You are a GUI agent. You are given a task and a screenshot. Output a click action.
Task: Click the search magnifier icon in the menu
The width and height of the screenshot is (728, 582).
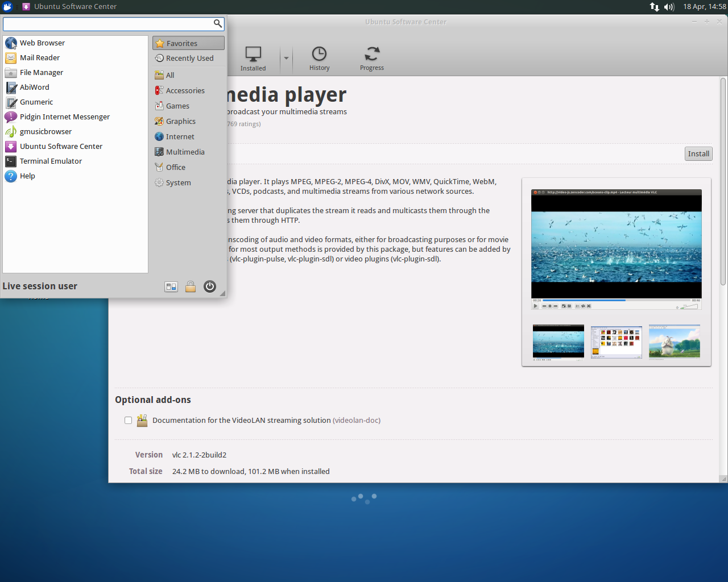(217, 23)
